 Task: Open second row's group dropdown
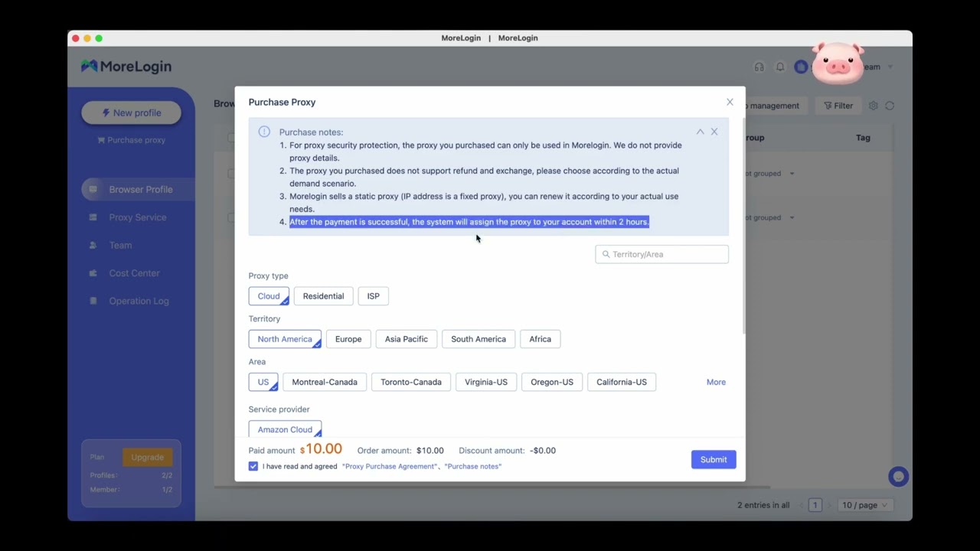tap(792, 217)
